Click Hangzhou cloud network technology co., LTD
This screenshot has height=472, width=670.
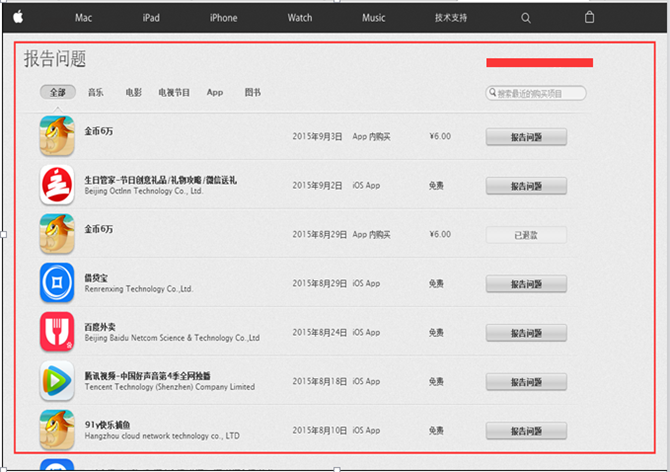click(162, 436)
